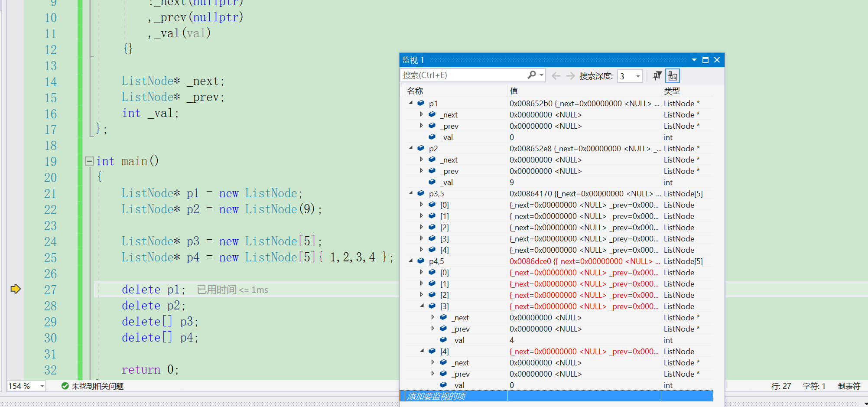Click the 未找到相关问题 status text

pos(98,386)
